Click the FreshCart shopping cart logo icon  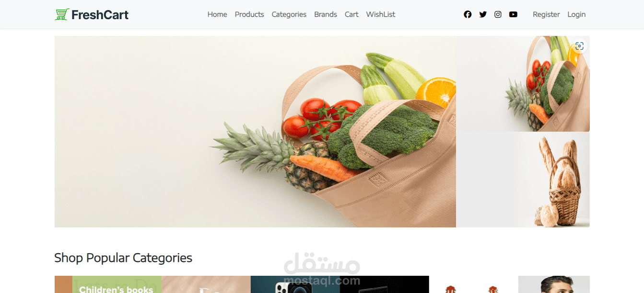click(x=62, y=14)
